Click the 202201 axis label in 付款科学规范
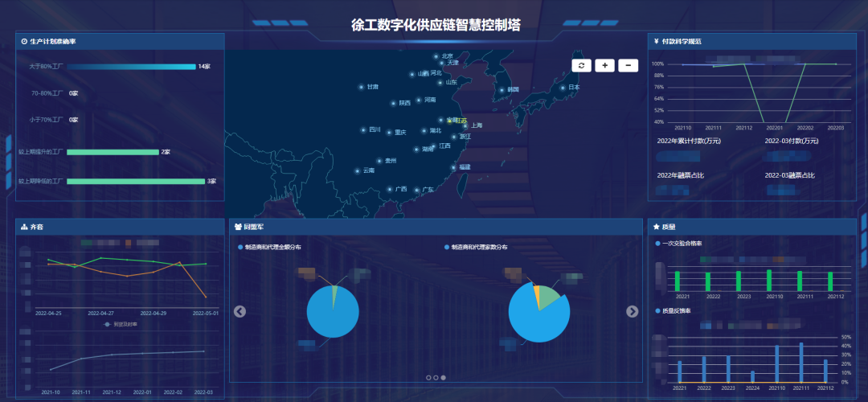The image size is (868, 402). click(x=775, y=128)
